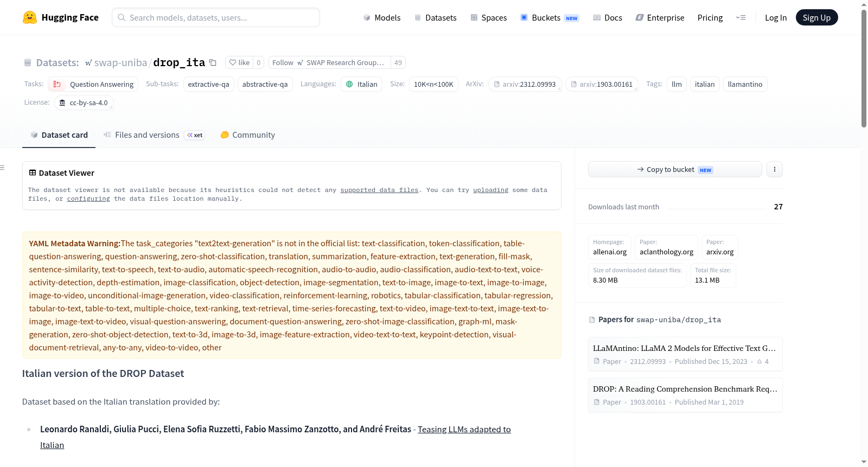Switch to the Community tab

click(x=248, y=135)
